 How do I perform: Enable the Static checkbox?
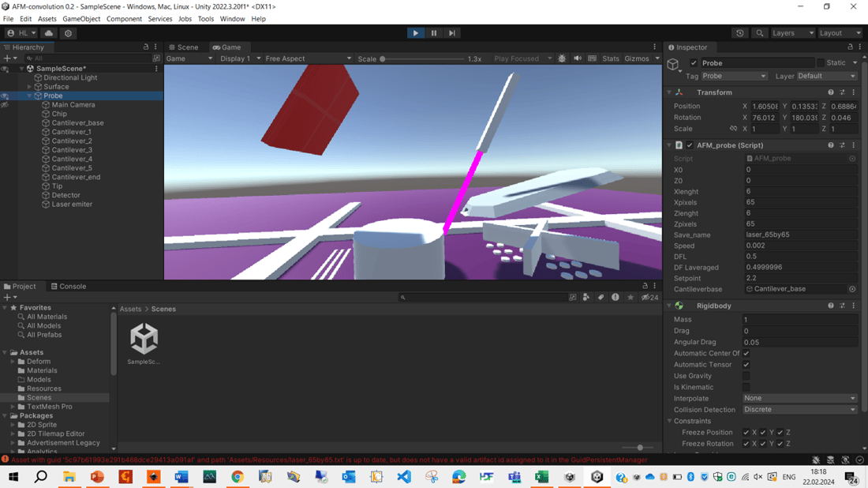(x=821, y=63)
